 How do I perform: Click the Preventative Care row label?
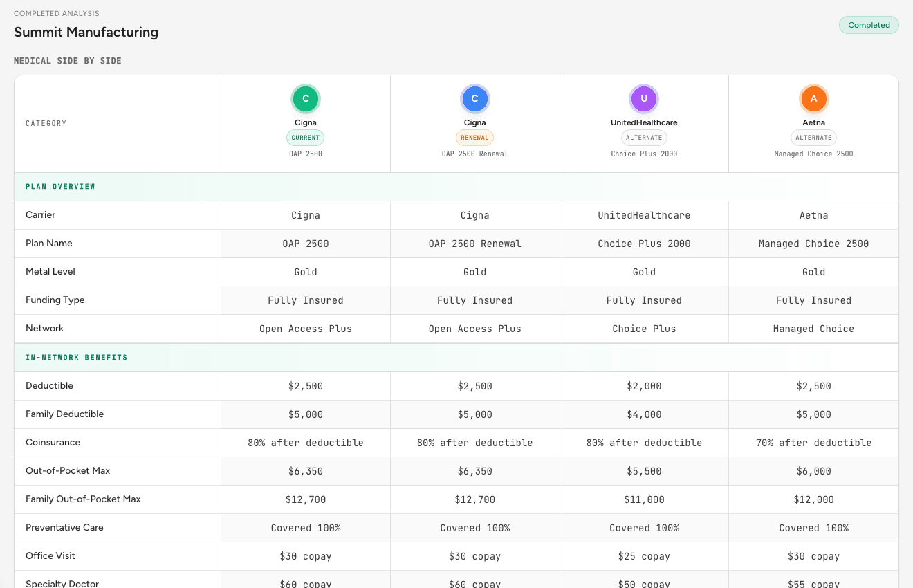click(64, 528)
